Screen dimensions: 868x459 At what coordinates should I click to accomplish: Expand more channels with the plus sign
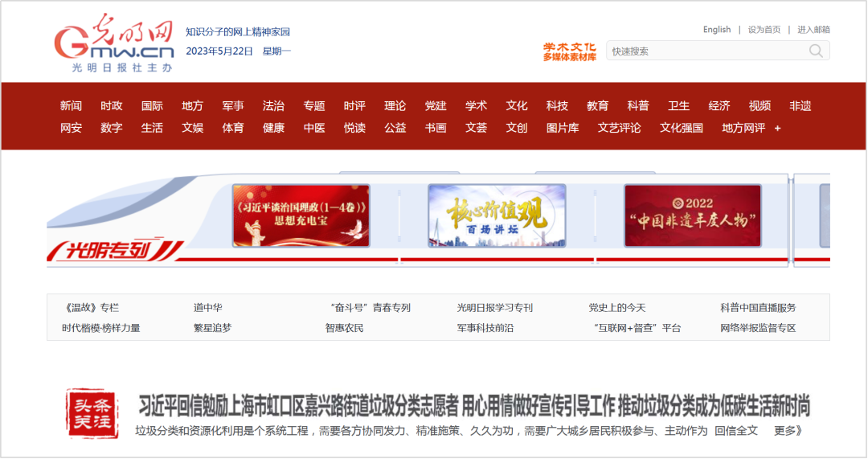[x=777, y=129]
